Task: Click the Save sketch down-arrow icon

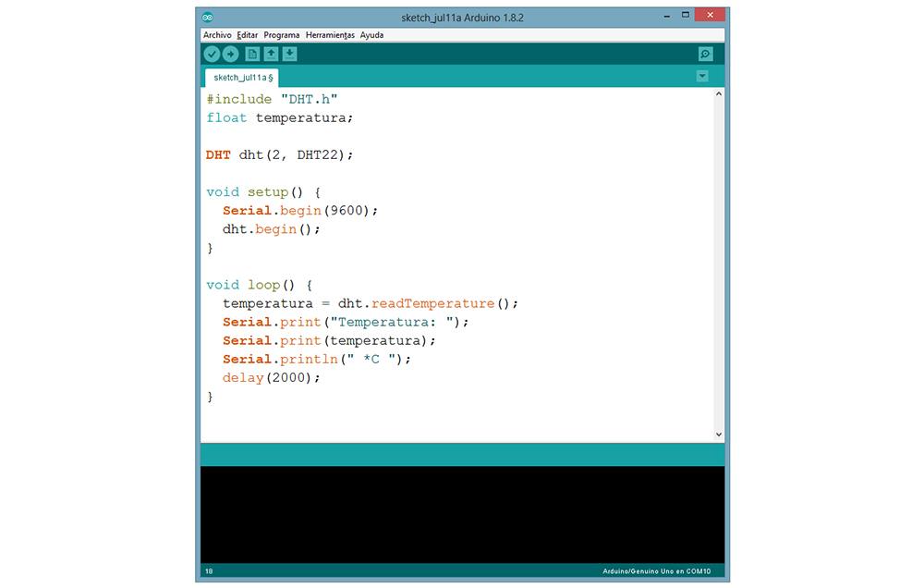Action: tap(289, 55)
